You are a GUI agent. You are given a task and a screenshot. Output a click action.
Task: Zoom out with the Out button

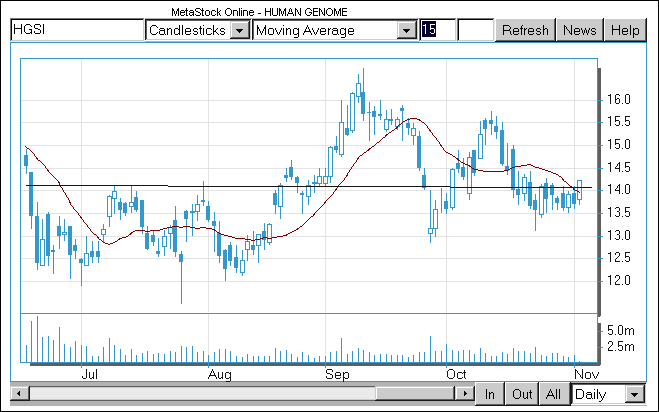click(522, 394)
